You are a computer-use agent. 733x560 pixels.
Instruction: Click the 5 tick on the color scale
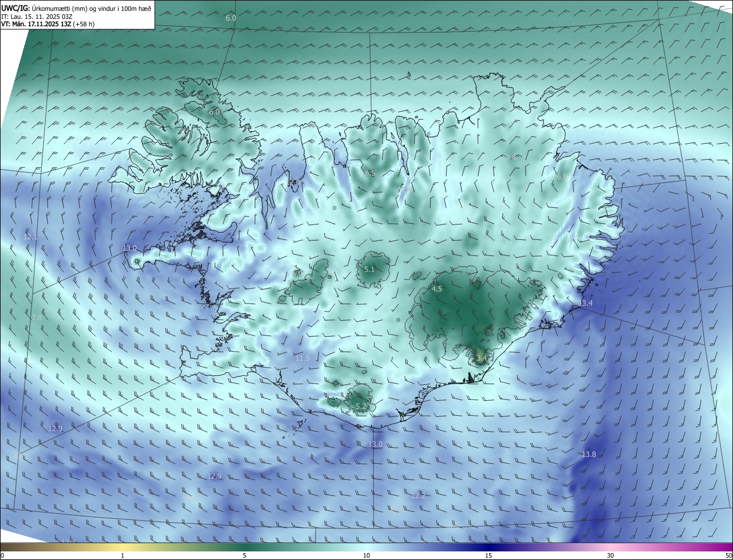point(245,555)
